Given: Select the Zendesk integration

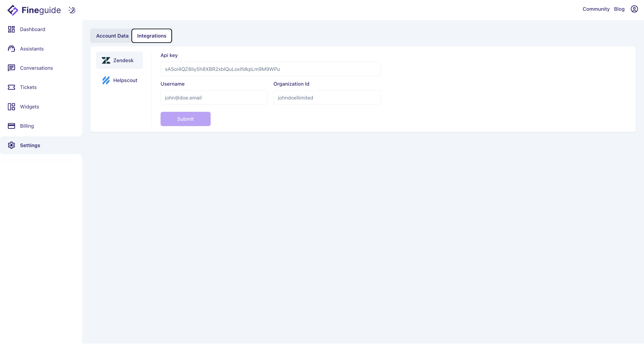Looking at the screenshot, I should click(x=119, y=61).
